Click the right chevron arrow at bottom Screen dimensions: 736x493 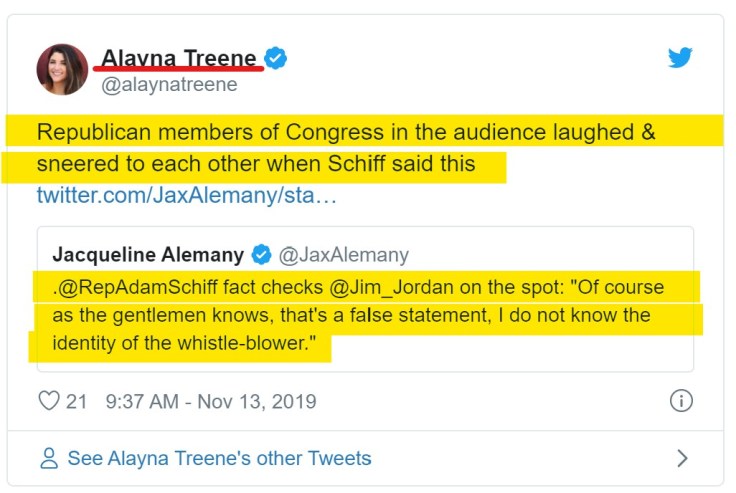tap(682, 459)
